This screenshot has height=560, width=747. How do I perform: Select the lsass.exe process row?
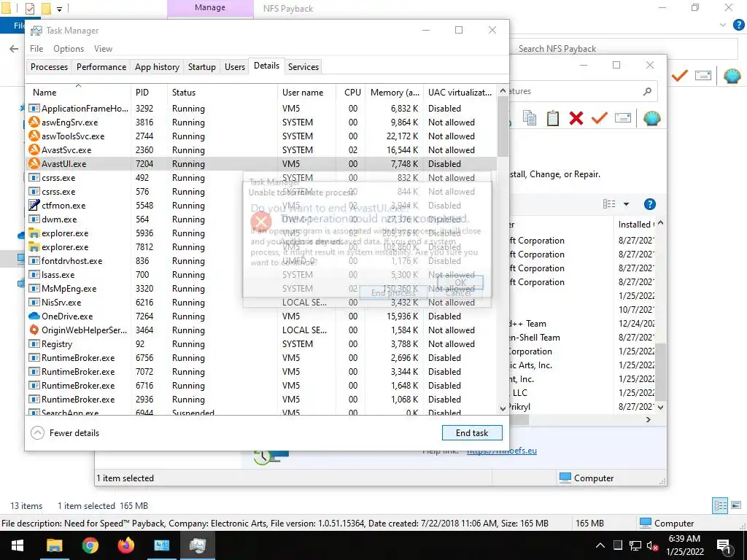click(262, 275)
